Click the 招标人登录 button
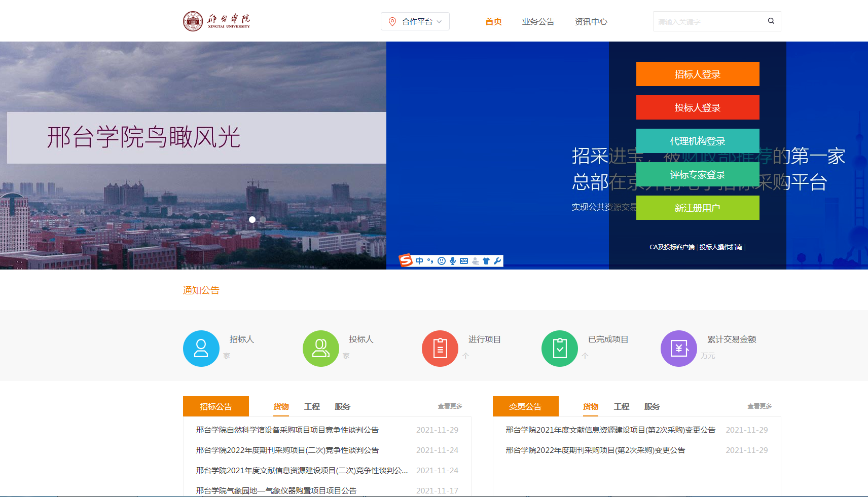868x497 pixels. pyautogui.click(x=697, y=74)
